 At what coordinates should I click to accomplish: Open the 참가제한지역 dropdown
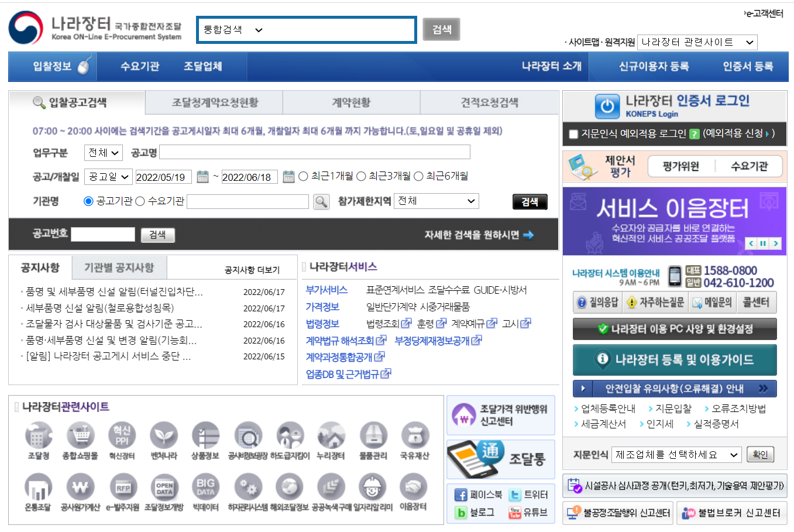pyautogui.click(x=436, y=201)
